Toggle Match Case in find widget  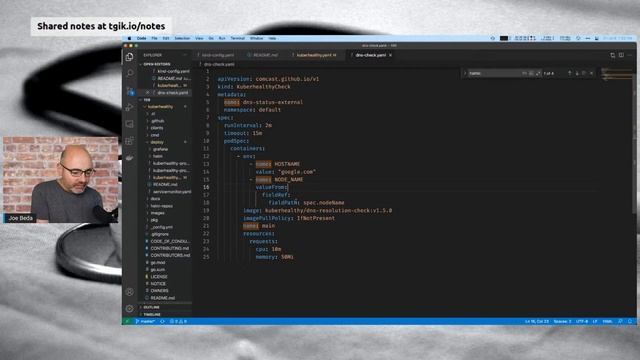coord(524,73)
